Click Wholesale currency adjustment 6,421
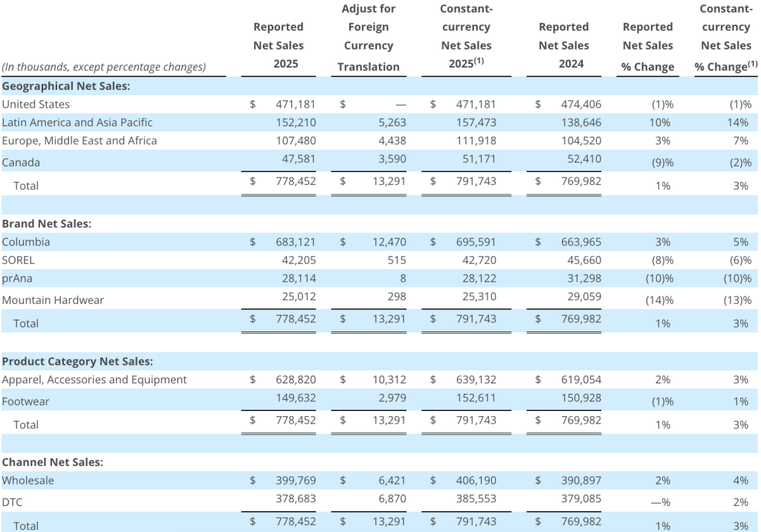Viewport: 761px width, 532px height. pyautogui.click(x=392, y=481)
